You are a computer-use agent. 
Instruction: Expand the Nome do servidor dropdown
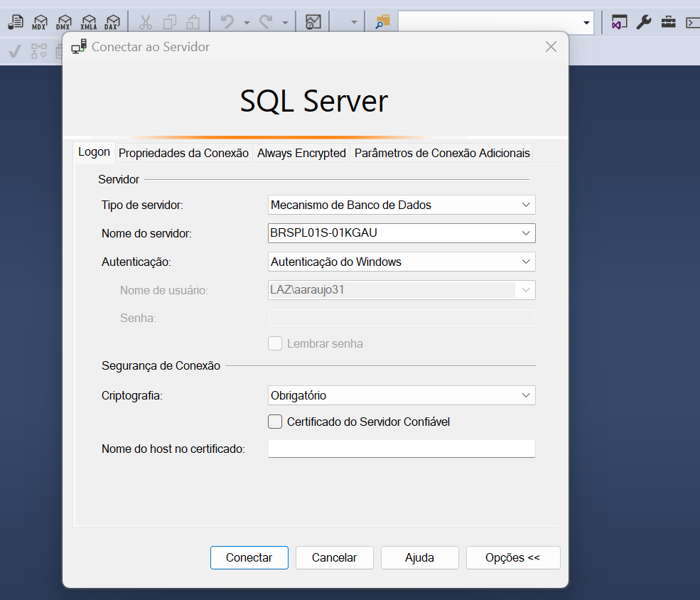click(526, 233)
